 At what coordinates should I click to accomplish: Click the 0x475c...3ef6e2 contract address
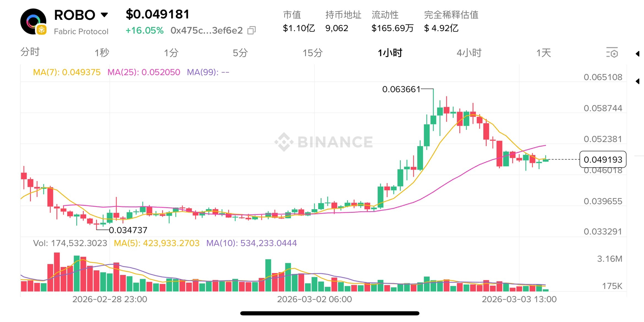[206, 30]
